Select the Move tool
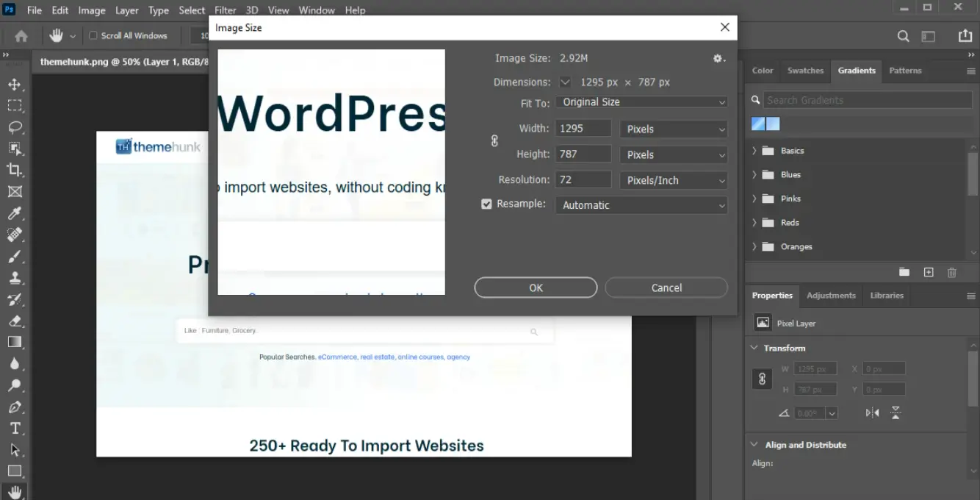The width and height of the screenshot is (980, 500). (x=15, y=85)
